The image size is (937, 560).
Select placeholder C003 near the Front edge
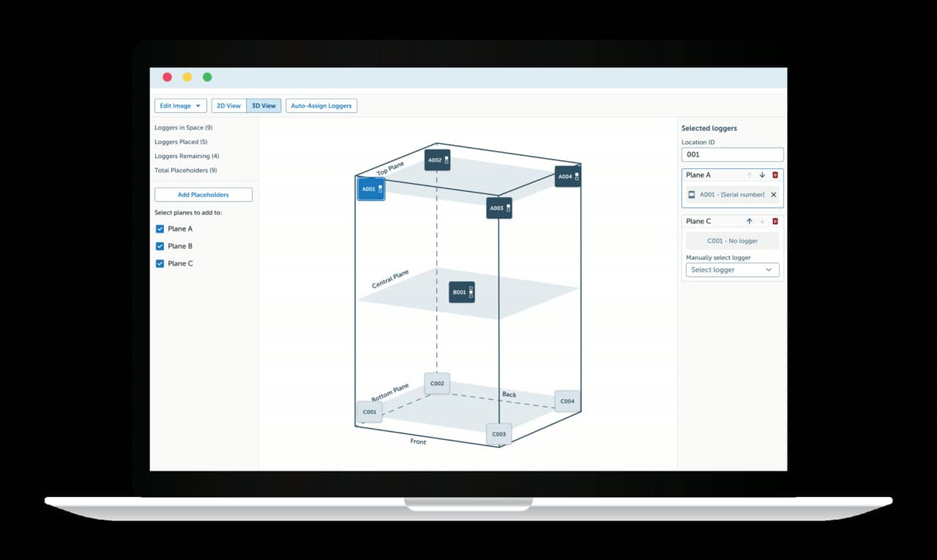click(x=499, y=433)
